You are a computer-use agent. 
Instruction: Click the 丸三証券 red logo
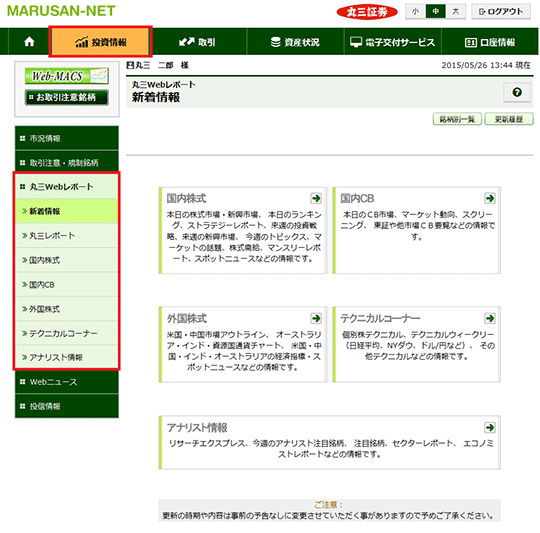[x=367, y=12]
